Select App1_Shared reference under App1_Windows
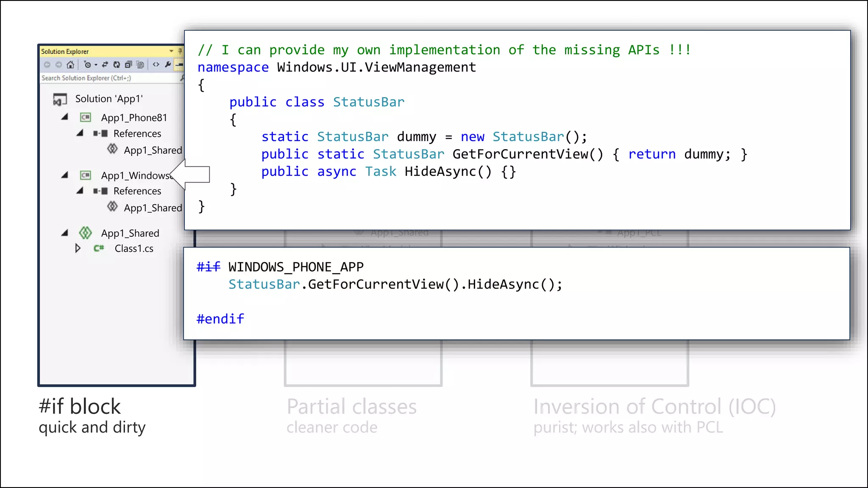868x488 pixels. (x=153, y=208)
